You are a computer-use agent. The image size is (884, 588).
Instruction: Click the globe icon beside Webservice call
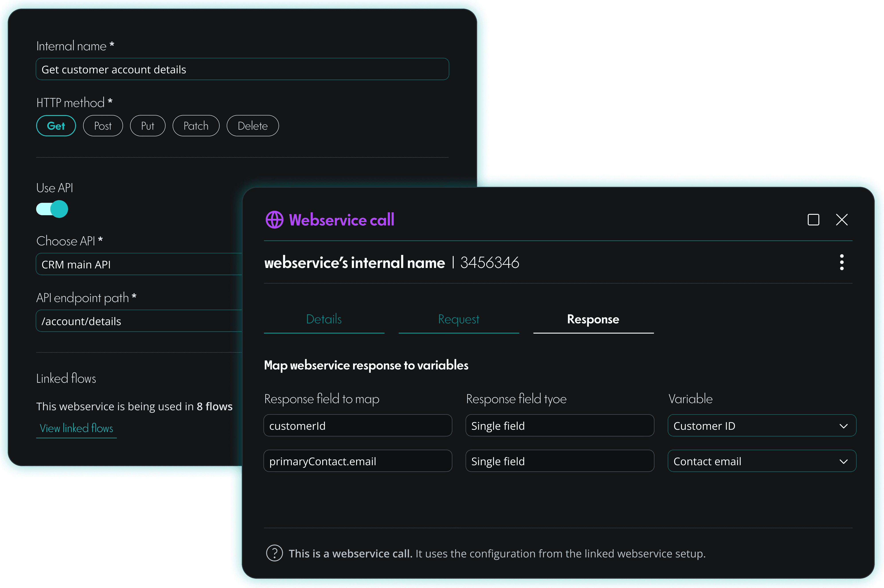point(274,220)
